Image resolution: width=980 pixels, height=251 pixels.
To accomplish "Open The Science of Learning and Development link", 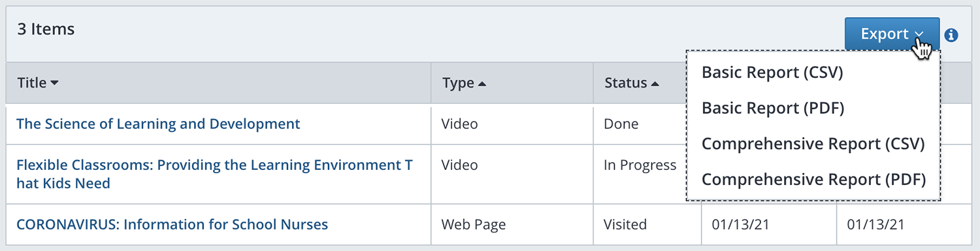I will pos(158,124).
